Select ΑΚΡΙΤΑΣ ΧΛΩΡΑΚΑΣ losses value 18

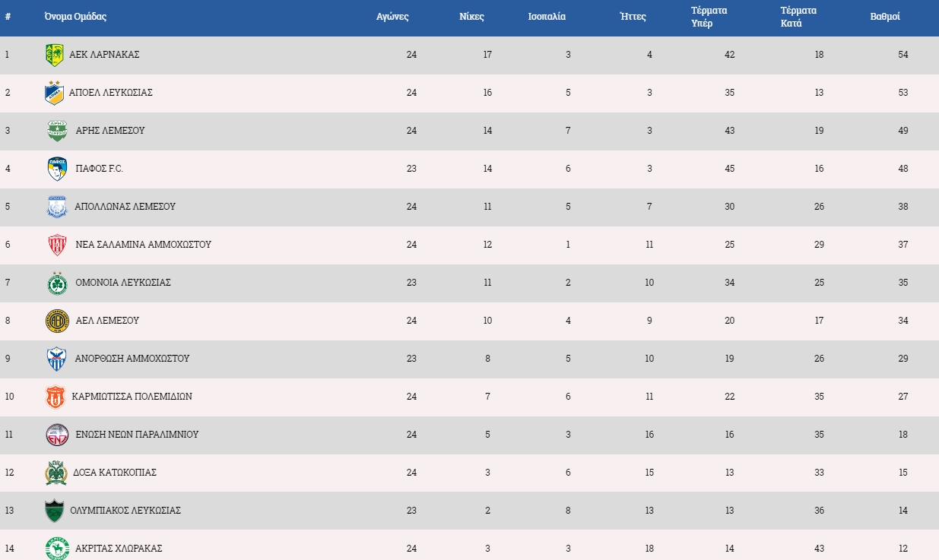(649, 549)
